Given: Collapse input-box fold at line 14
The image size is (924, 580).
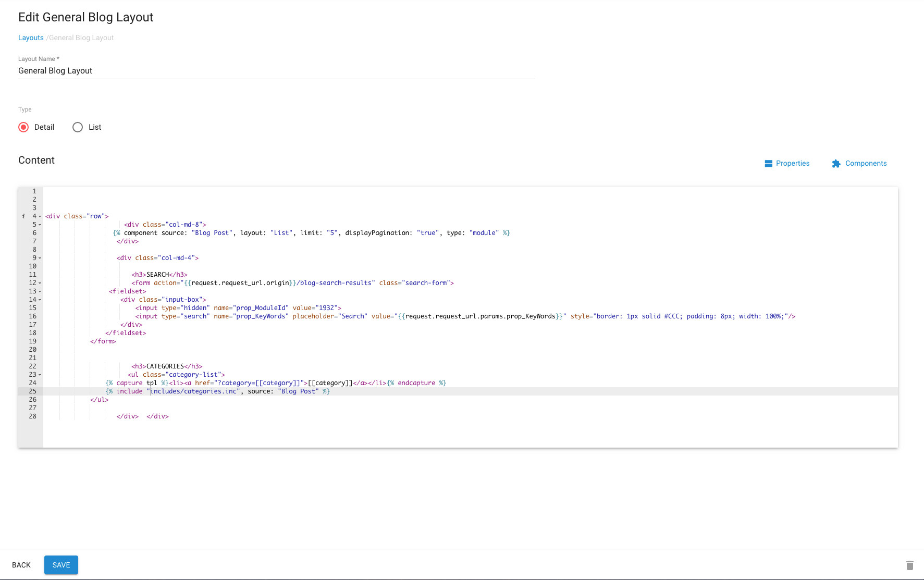Looking at the screenshot, I should pyautogui.click(x=40, y=300).
